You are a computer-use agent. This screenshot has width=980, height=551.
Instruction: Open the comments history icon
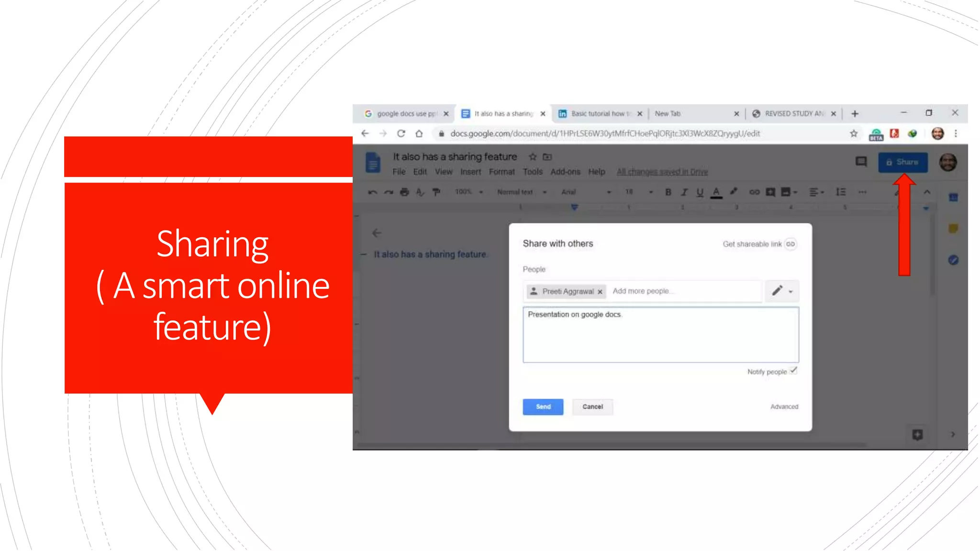pos(861,162)
